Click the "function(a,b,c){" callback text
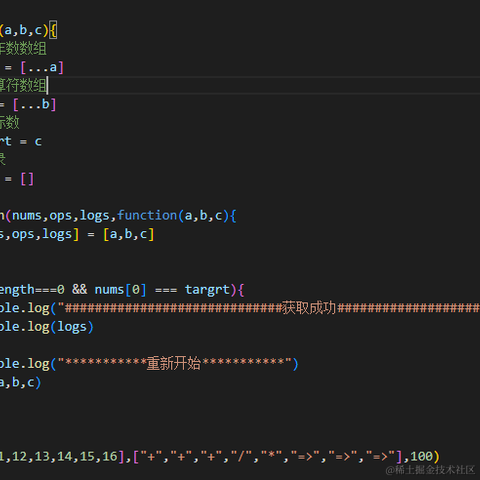Viewport: 480px width, 480px height. coord(177,216)
